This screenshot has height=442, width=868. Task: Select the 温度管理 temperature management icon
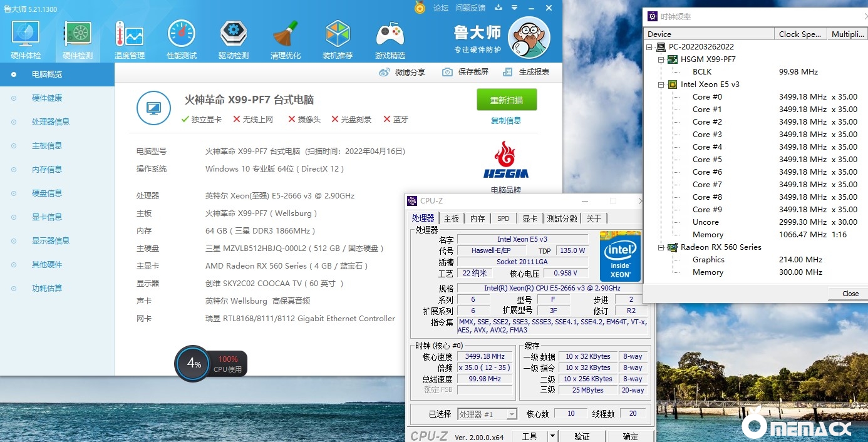pos(130,39)
